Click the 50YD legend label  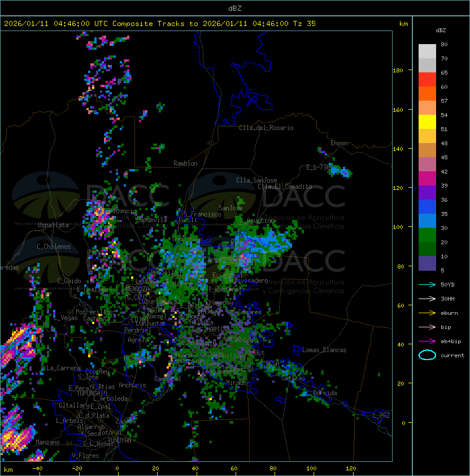[x=447, y=285]
